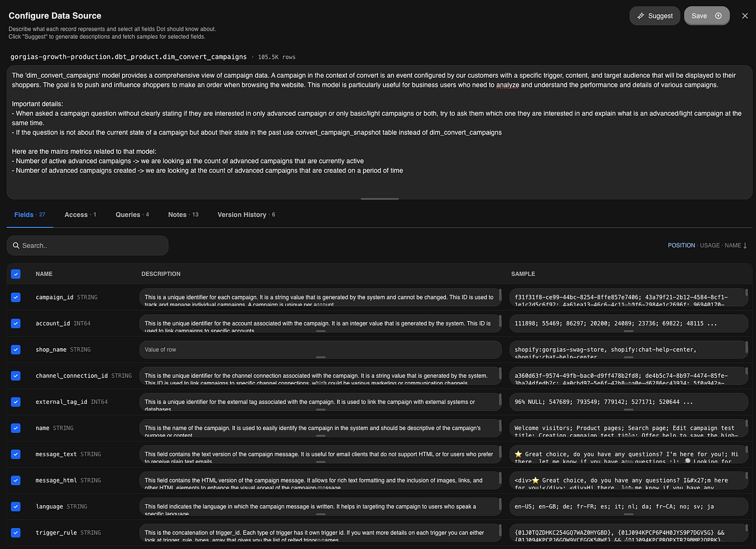Click the name sample box starting 'Welcome visitors'
The image size is (756, 549).
629,428
